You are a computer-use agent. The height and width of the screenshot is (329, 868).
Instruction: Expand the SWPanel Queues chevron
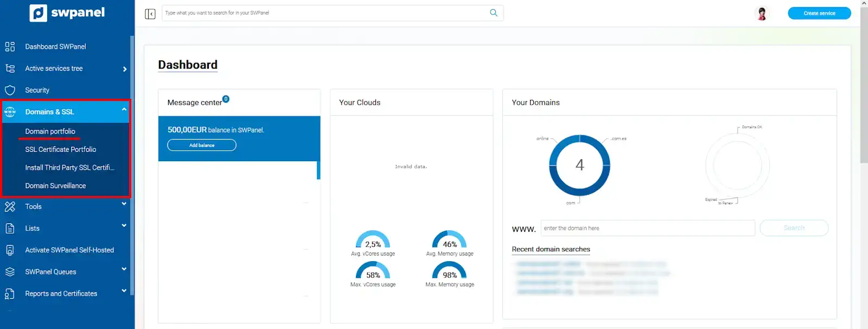click(124, 269)
